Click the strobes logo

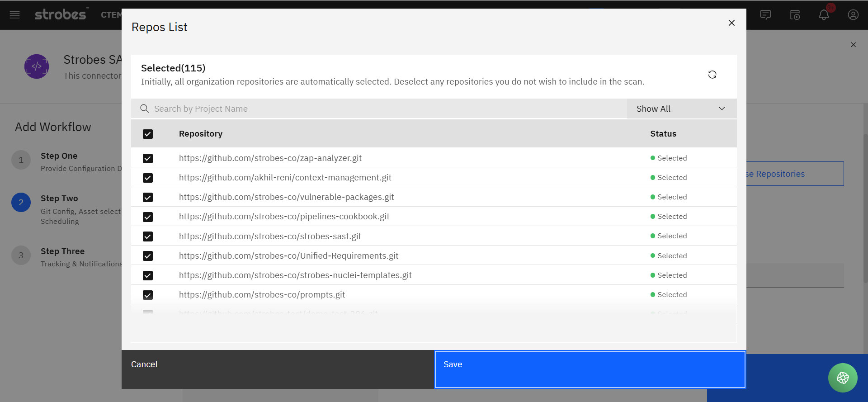click(61, 14)
